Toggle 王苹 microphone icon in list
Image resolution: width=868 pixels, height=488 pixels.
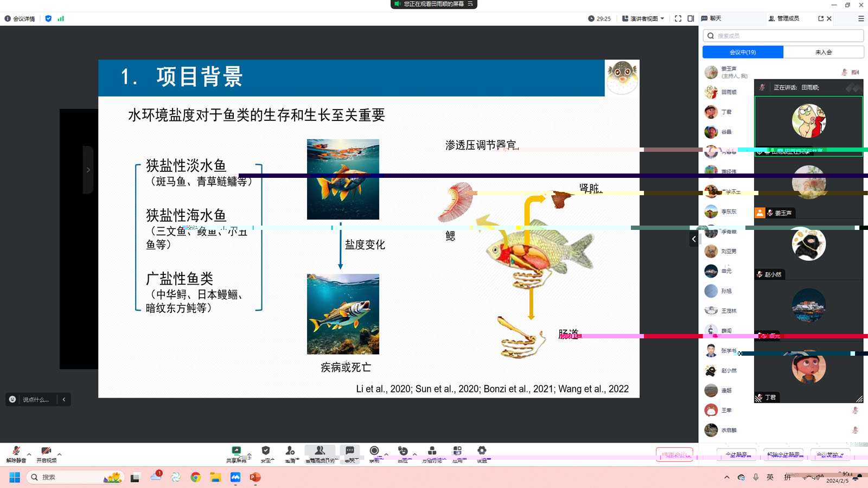pos(856,410)
